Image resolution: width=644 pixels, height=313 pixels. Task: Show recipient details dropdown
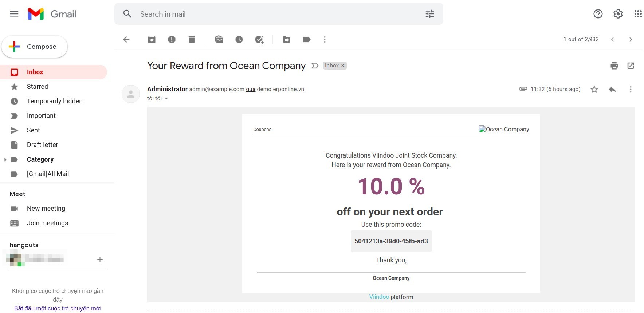[166, 98]
